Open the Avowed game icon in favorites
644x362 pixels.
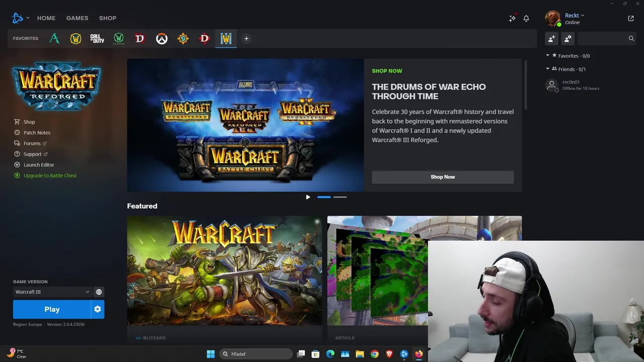click(54, 39)
